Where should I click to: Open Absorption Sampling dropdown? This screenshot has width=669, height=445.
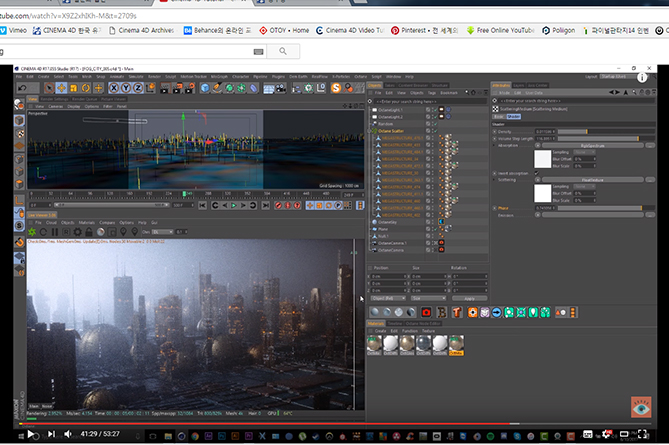(x=584, y=152)
